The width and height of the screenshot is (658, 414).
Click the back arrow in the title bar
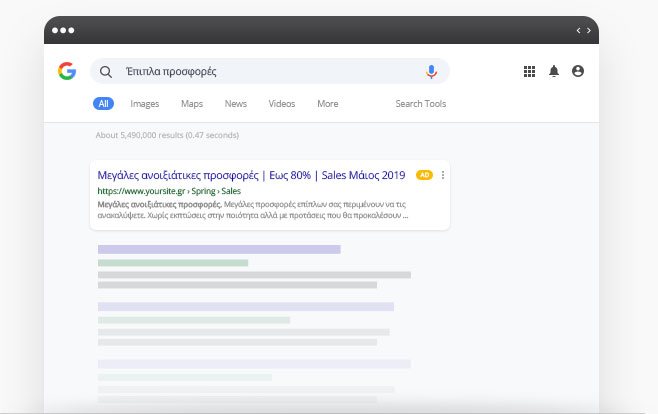click(579, 31)
